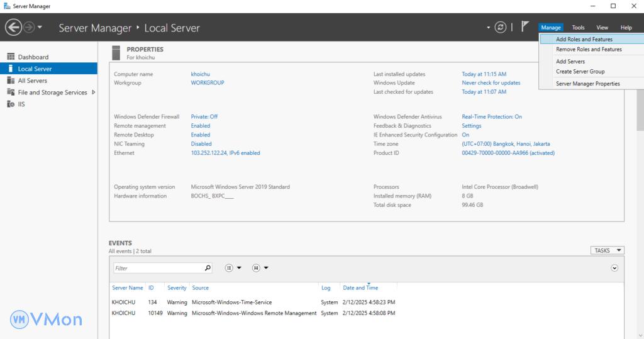
Task: Click the search magnifier in Filter box
Action: (x=208, y=268)
